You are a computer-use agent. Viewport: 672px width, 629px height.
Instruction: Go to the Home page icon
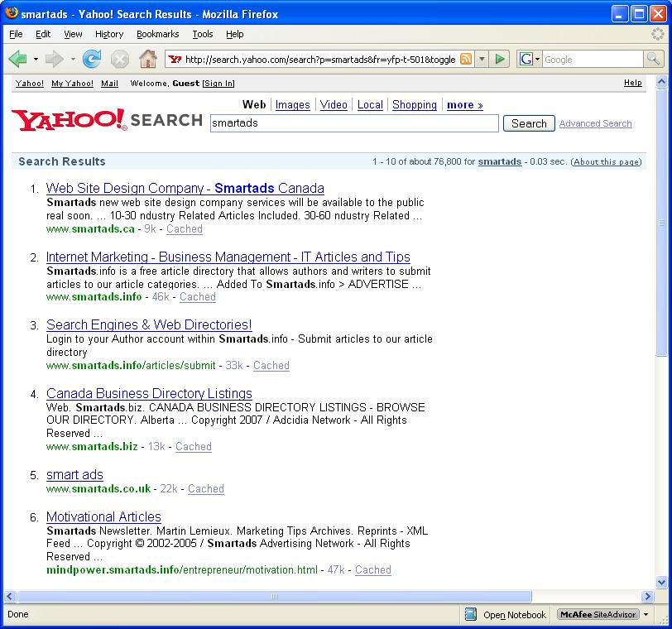point(148,59)
